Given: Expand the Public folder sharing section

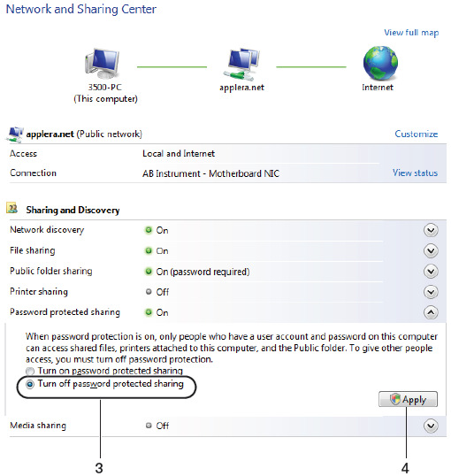Looking at the screenshot, I should tap(431, 271).
